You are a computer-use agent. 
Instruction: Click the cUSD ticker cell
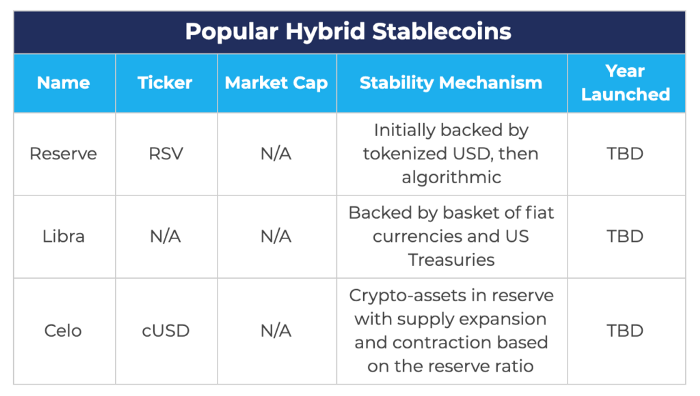coord(166,331)
